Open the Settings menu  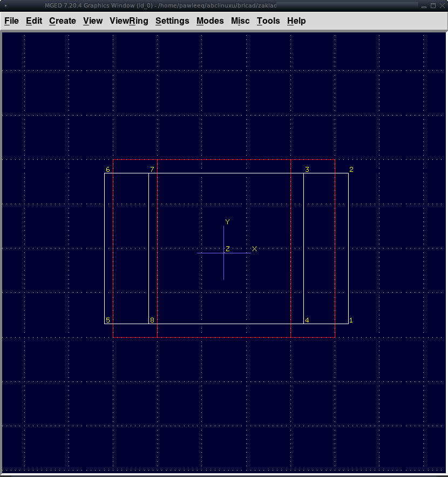tap(172, 21)
